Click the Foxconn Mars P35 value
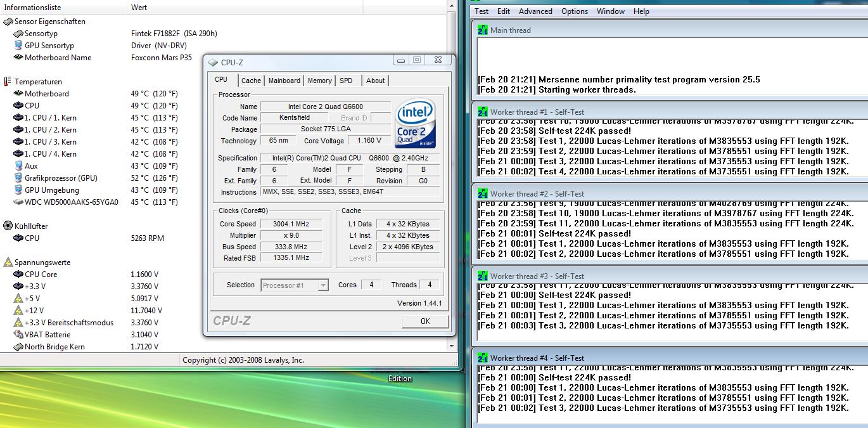 tap(162, 58)
